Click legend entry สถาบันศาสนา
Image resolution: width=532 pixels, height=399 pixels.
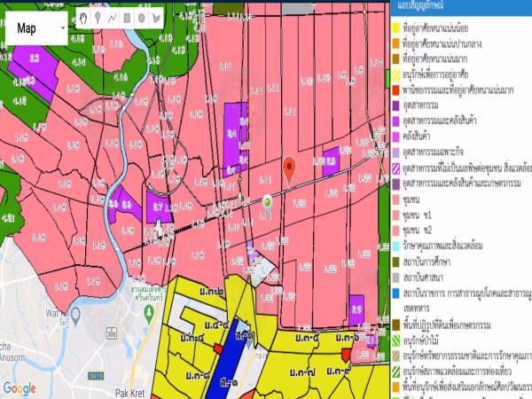click(x=423, y=278)
